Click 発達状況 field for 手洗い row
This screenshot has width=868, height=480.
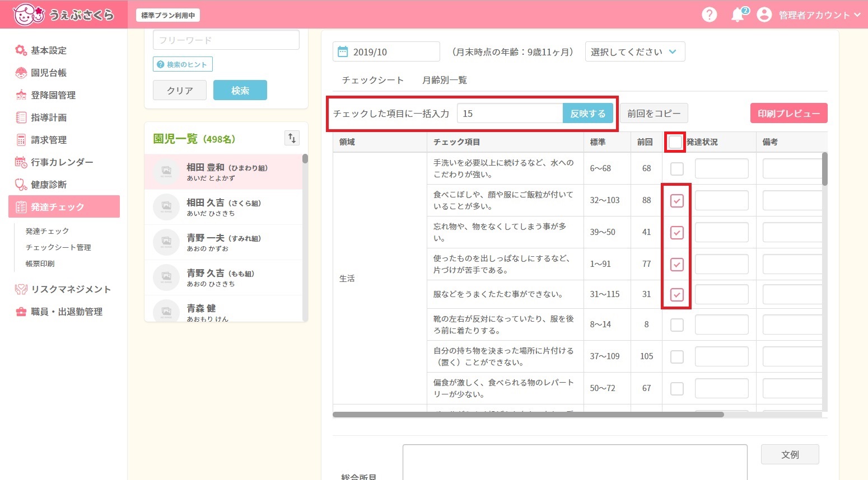pos(722,168)
